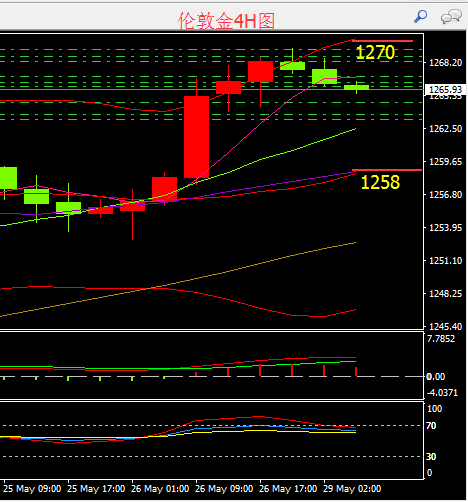The image size is (468, 502).
Task: Click the 1262.50 price scale value
Action: pyautogui.click(x=445, y=128)
